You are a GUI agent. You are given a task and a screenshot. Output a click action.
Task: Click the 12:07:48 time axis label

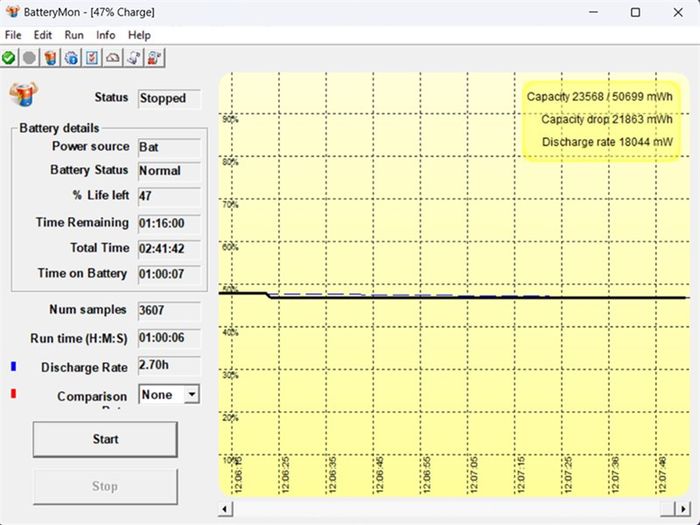[x=663, y=475]
